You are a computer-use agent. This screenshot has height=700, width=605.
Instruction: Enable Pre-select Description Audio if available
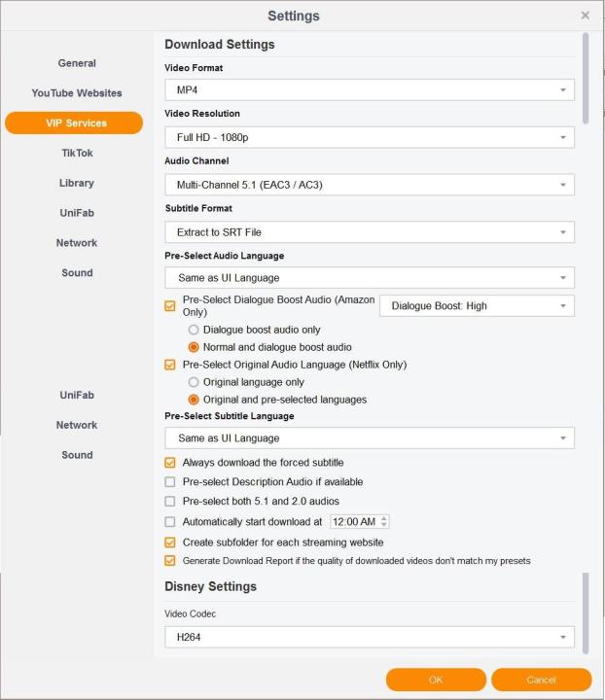point(171,482)
